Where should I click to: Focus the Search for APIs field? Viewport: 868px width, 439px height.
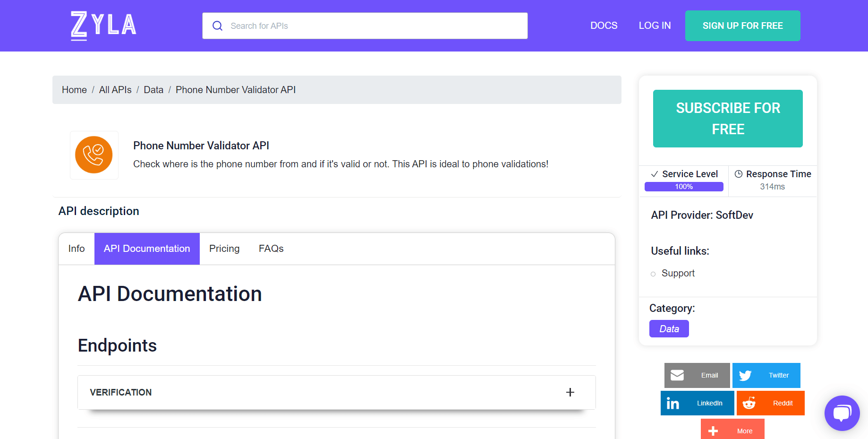[x=365, y=26]
